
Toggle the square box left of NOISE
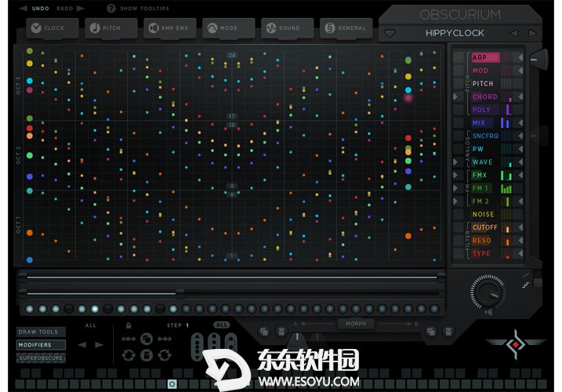[x=459, y=214]
